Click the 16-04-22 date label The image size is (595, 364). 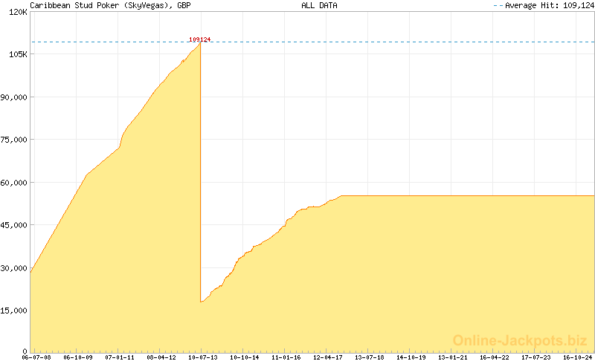[x=495, y=357]
